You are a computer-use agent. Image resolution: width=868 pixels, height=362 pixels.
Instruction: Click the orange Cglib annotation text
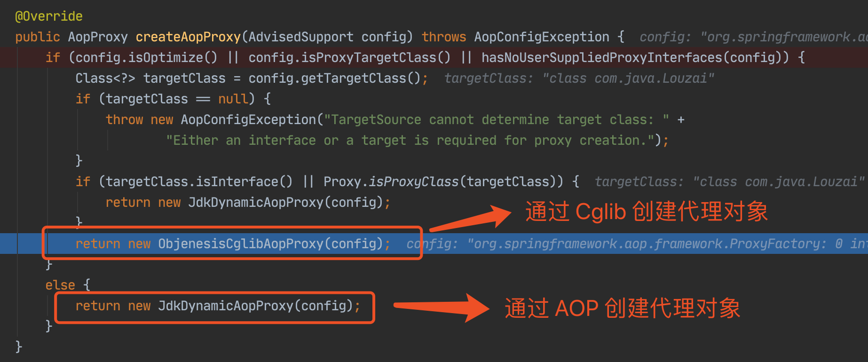[647, 212]
